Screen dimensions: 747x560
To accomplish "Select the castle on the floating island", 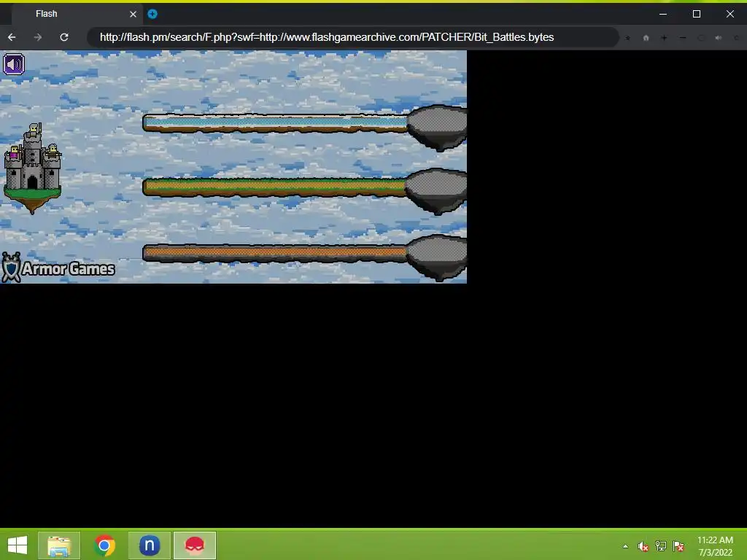I will coord(32,168).
